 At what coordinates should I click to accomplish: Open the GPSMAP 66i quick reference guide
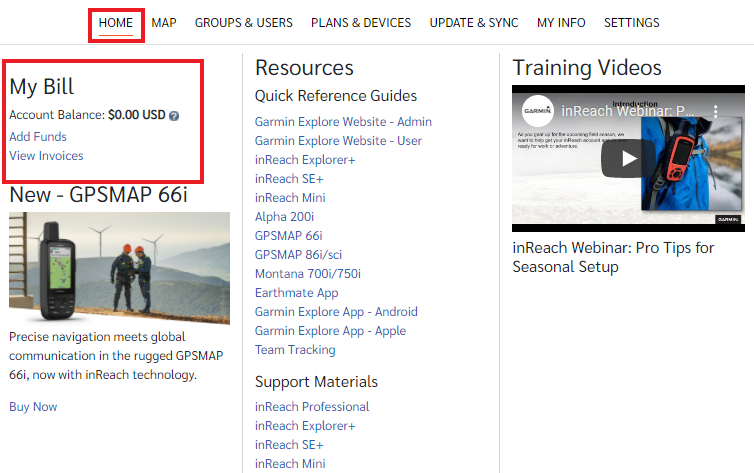pos(289,236)
